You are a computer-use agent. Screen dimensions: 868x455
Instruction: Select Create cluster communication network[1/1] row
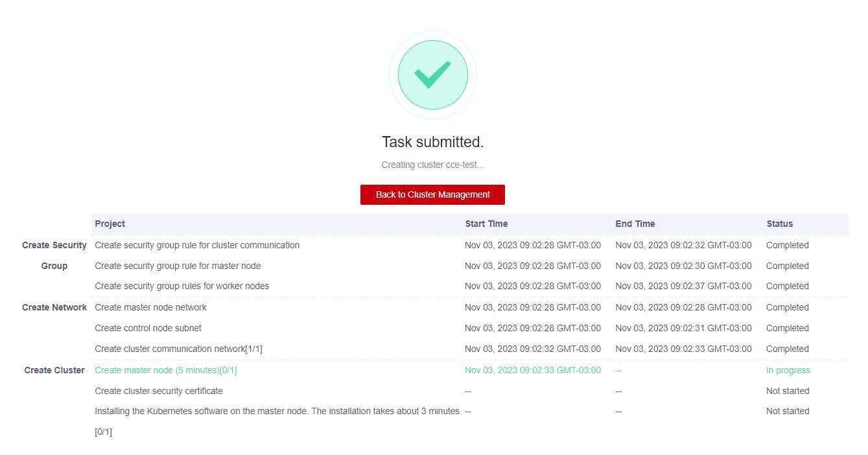tap(178, 349)
